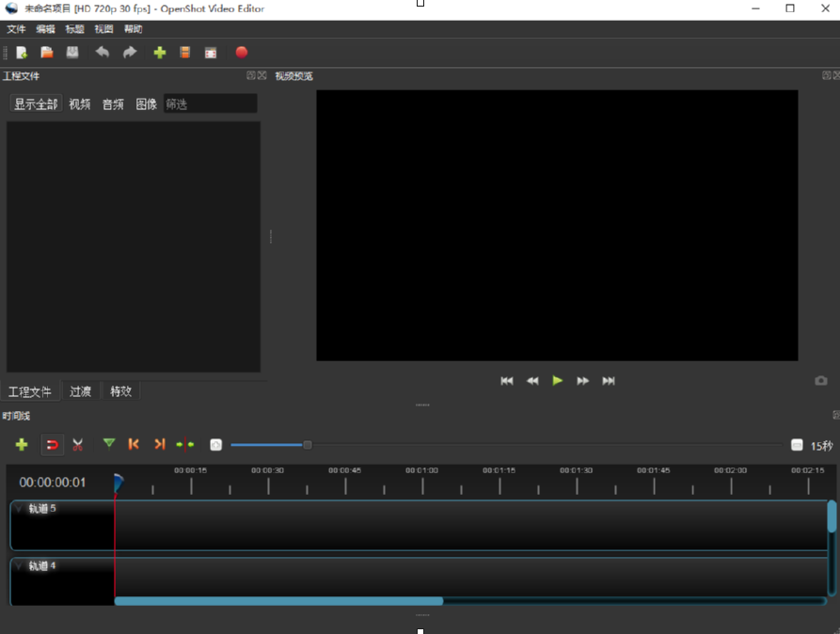Open a project with the folder icon
This screenshot has width=840, height=634.
[x=47, y=53]
